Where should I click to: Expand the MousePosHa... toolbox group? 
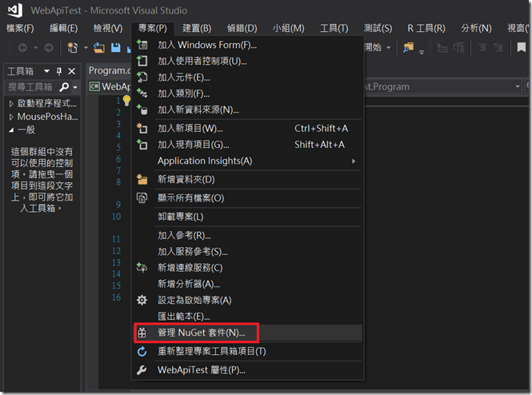pyautogui.click(x=11, y=118)
